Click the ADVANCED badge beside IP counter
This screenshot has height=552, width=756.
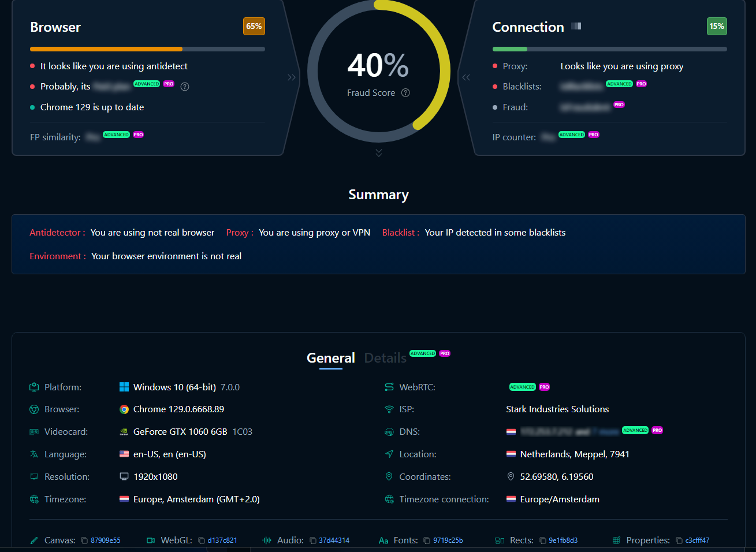coord(572,135)
